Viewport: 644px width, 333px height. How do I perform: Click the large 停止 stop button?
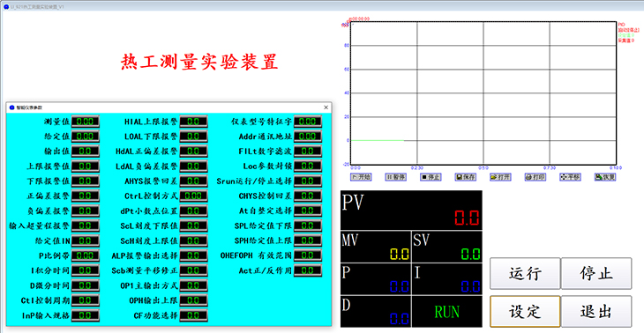(596, 273)
